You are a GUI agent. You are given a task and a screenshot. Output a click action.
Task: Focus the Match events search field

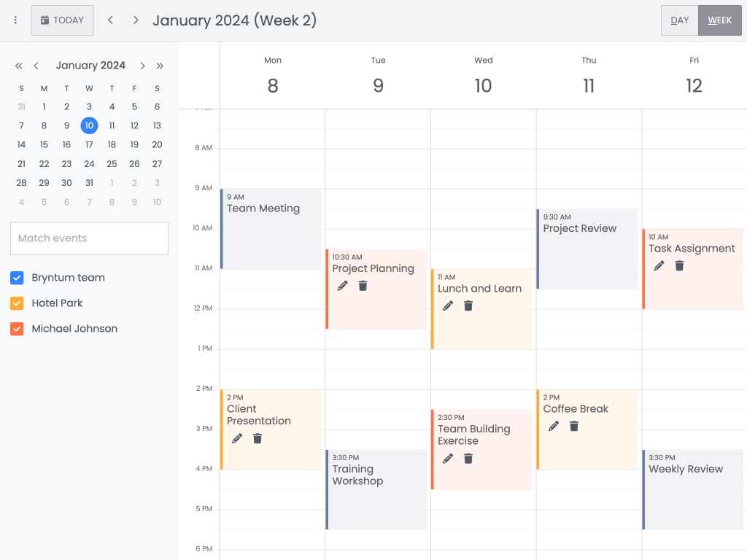(89, 238)
